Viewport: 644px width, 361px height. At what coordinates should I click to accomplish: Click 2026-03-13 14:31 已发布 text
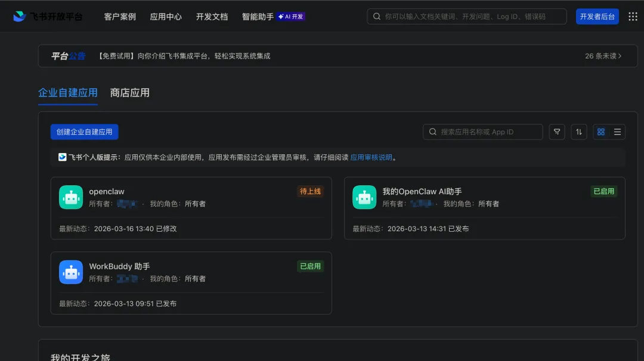(x=428, y=229)
